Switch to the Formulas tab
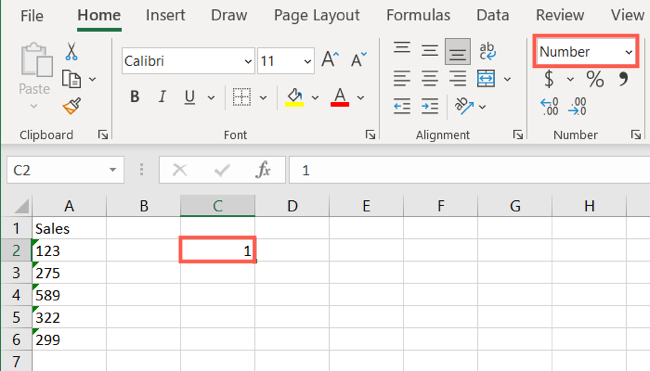Viewport: 650px width, 371px height. click(418, 15)
